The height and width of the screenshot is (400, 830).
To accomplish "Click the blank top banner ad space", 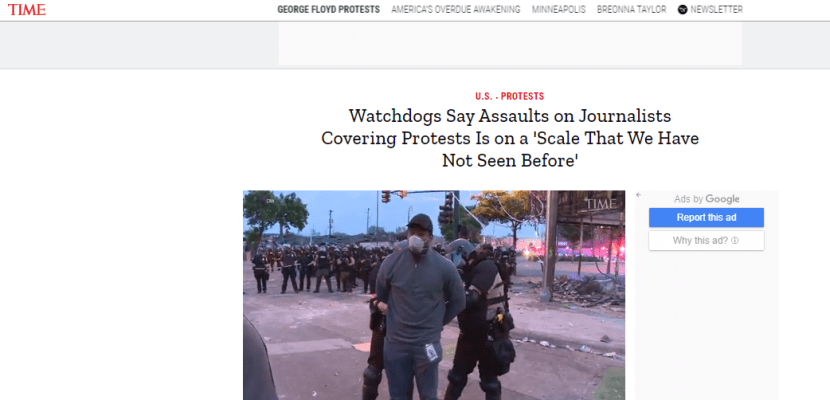I will (510, 44).
